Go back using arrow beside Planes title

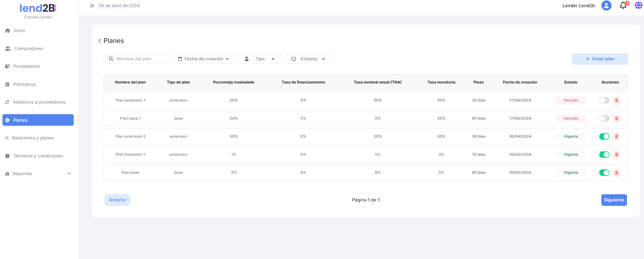[100, 41]
